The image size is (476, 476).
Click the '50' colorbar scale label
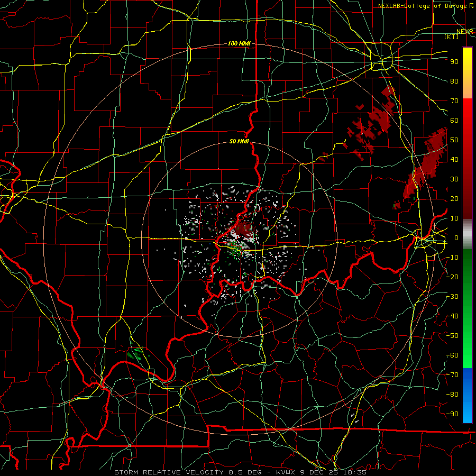(454, 140)
